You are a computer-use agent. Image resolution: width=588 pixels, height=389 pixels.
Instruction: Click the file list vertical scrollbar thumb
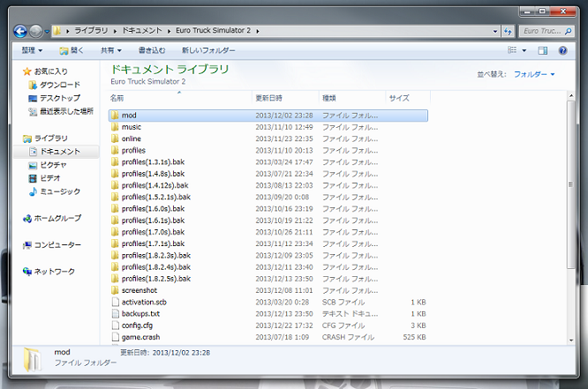[x=570, y=184]
